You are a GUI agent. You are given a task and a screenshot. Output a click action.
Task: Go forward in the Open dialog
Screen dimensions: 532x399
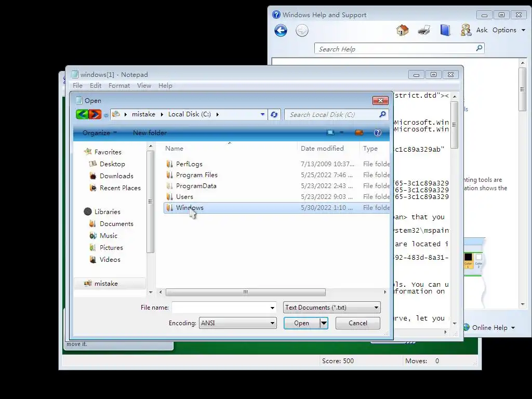click(x=95, y=114)
